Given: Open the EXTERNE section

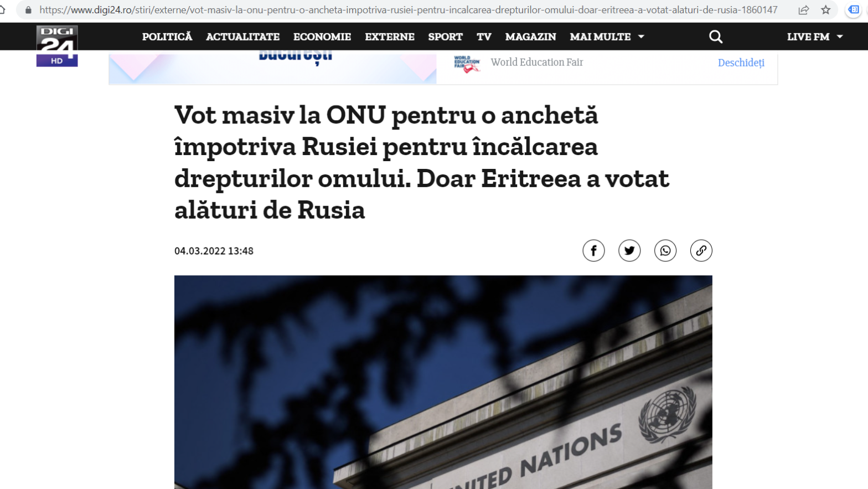Looking at the screenshot, I should tap(390, 37).
